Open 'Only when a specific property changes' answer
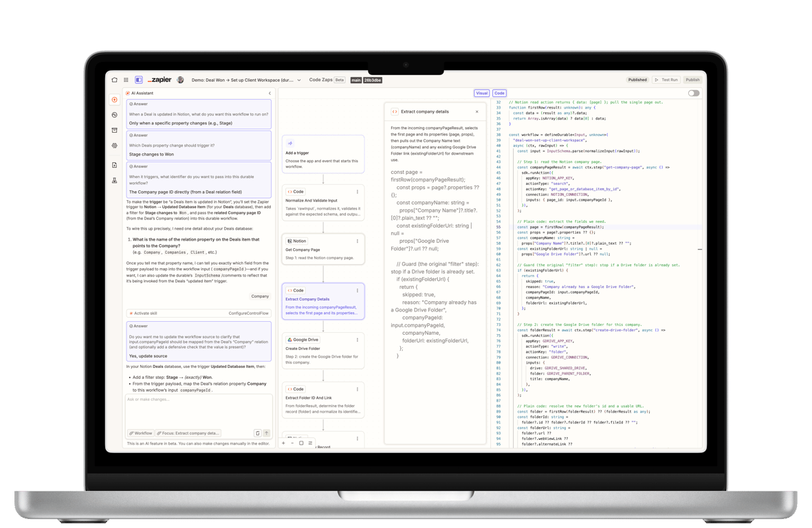The width and height of the screenshot is (812, 528). (x=199, y=114)
